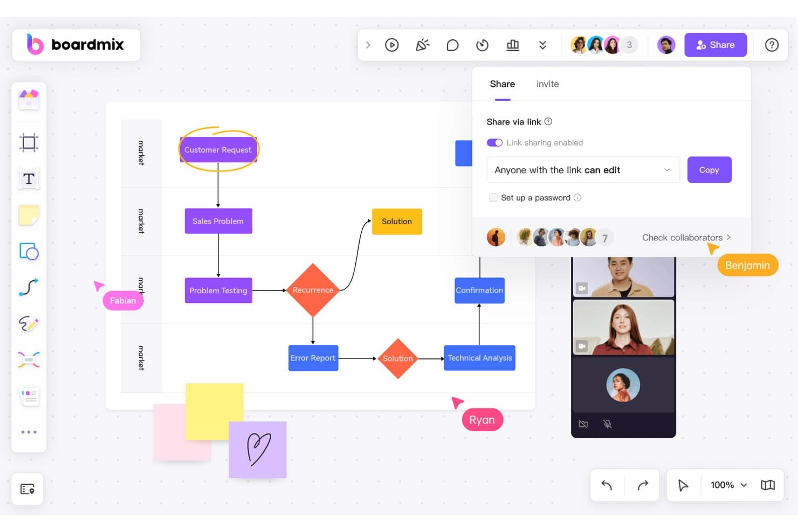Expand more toolbar options double chevron
The image size is (798, 532).
[543, 45]
